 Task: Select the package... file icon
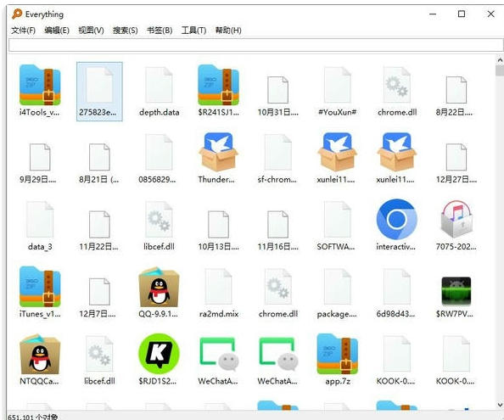tap(337, 287)
